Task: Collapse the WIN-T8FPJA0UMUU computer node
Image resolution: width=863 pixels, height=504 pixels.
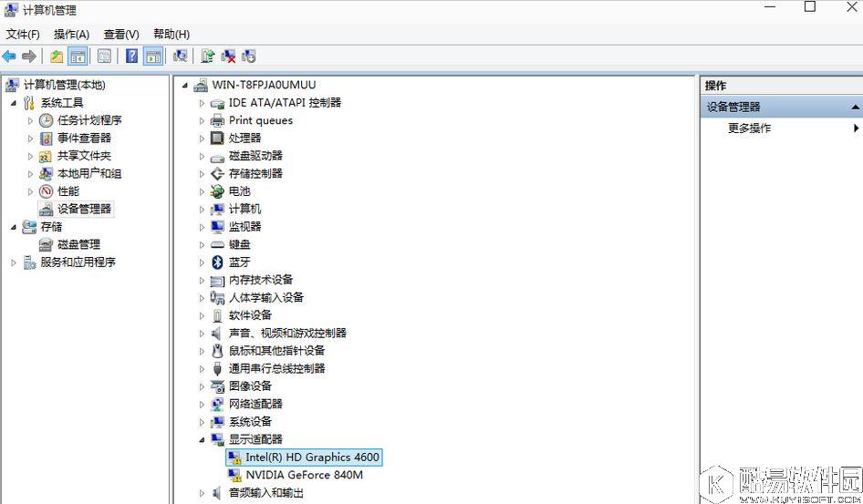Action: coord(184,85)
